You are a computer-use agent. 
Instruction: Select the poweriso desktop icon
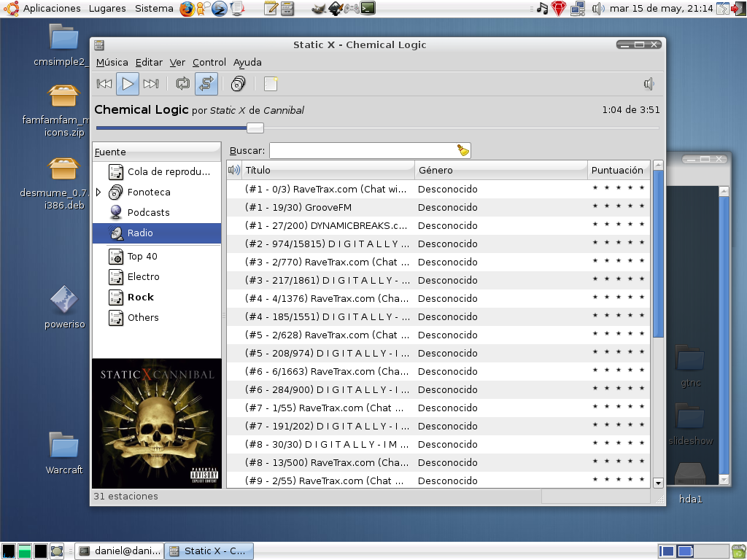[x=64, y=307]
